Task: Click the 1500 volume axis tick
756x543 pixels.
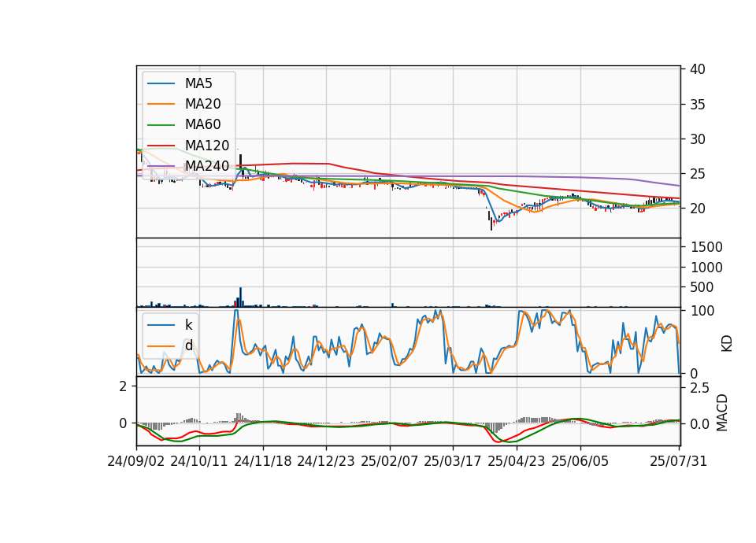Action: coord(706,247)
